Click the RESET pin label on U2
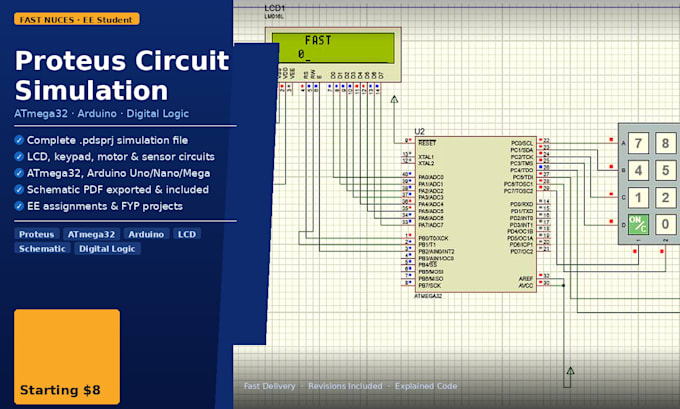This screenshot has width=680, height=409. (427, 143)
